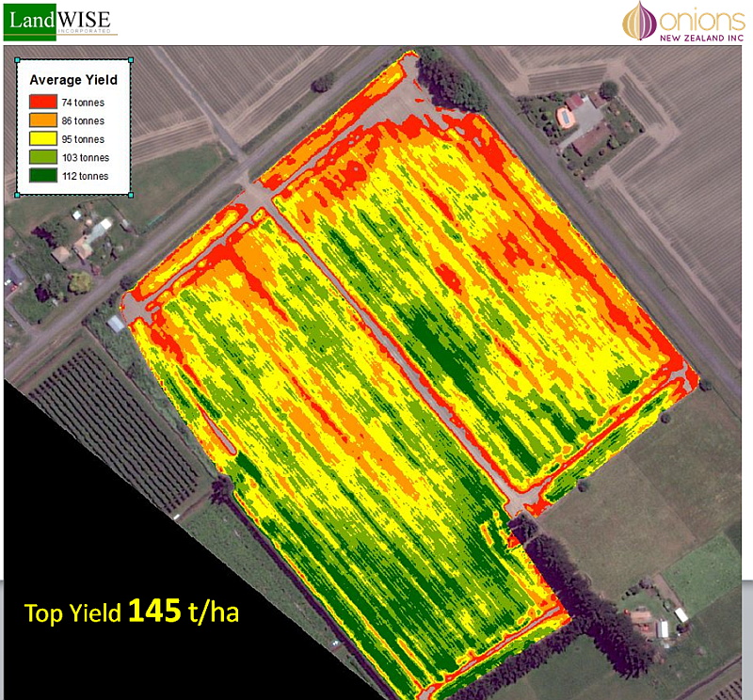Click the 'Top Yield 145 t/ha' caption
The height and width of the screenshot is (700, 753).
pos(132,612)
